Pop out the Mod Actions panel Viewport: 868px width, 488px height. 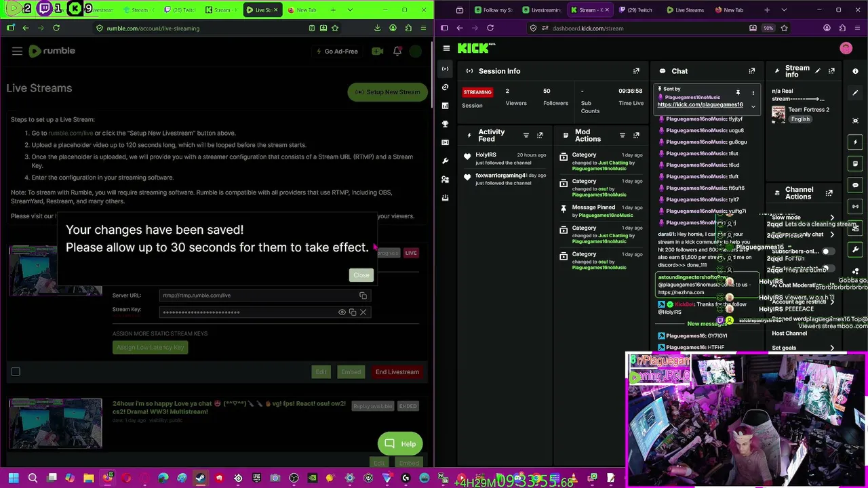(636, 136)
